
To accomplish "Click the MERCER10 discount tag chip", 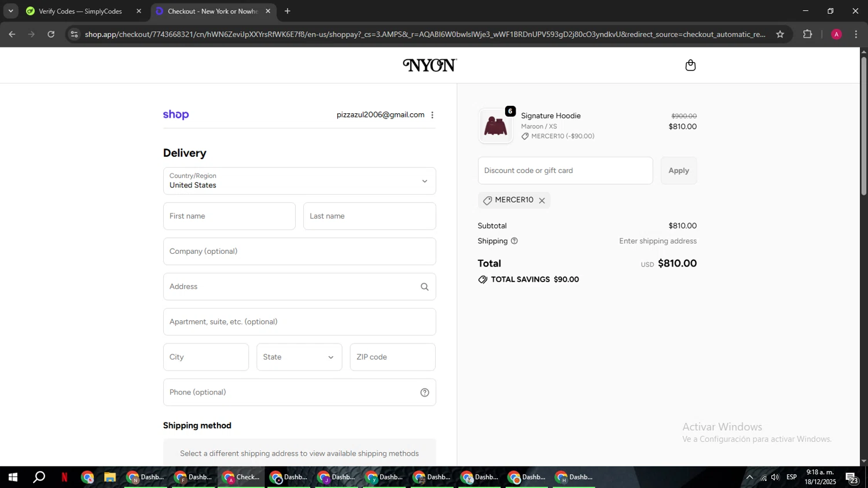I will tap(514, 200).
